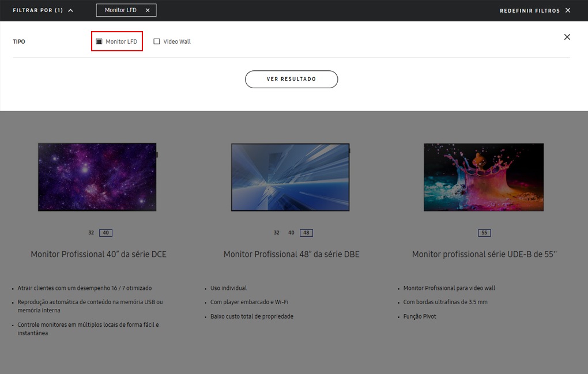The height and width of the screenshot is (374, 588).
Task: Click 'Com player embarcado e Wi-Fi' text
Action: tap(250, 302)
